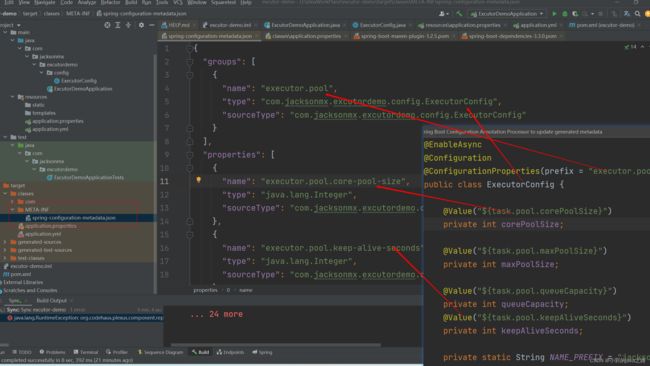The width and height of the screenshot is (650, 366).
Task: Select spring-configuration-metadata.json in tree
Action: tap(70, 218)
